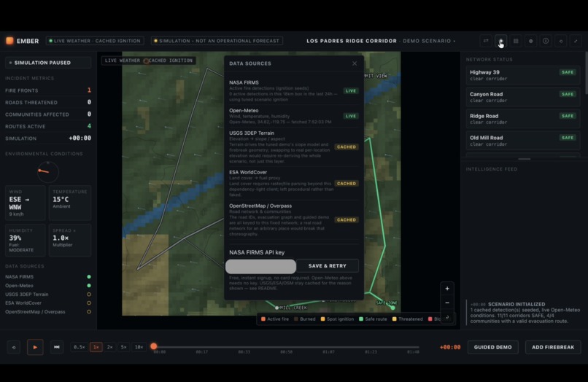Click the LIVE badge for NASA FIRMS
The width and height of the screenshot is (588, 382).
(351, 90)
